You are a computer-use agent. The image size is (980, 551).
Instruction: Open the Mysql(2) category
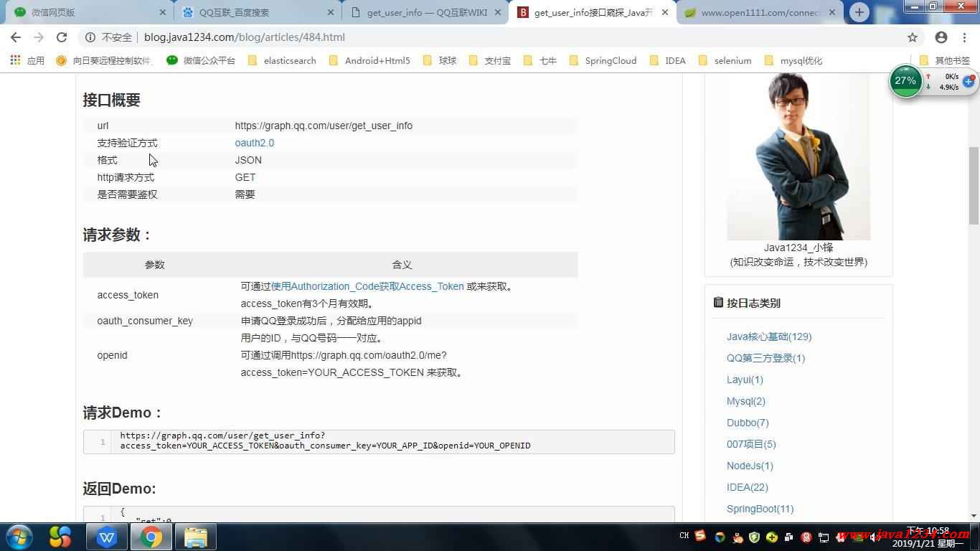point(746,401)
